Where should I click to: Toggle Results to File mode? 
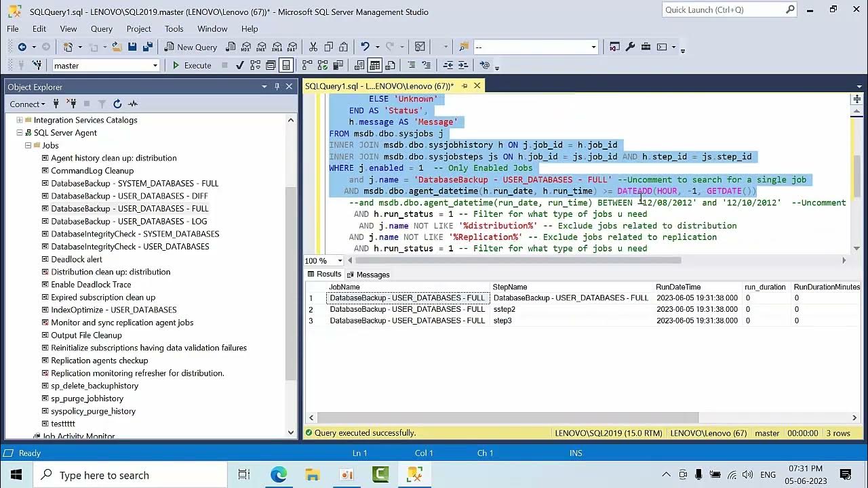tap(391, 65)
